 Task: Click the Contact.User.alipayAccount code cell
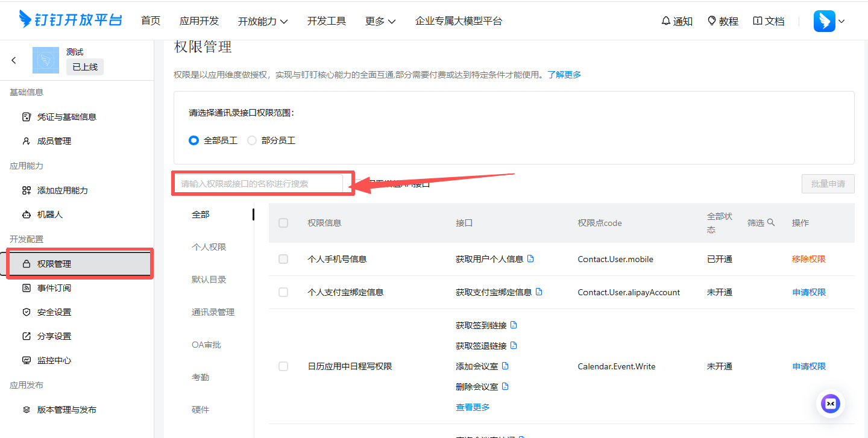(629, 292)
